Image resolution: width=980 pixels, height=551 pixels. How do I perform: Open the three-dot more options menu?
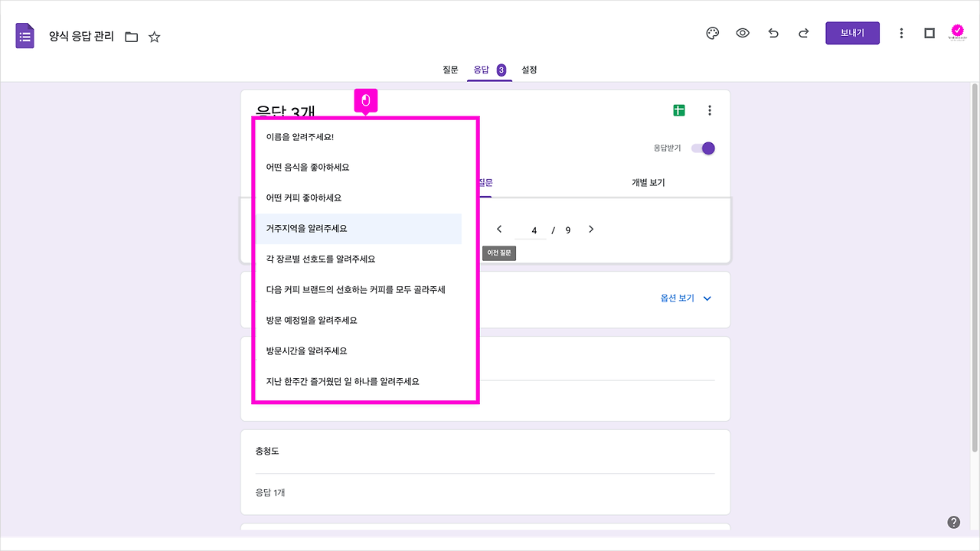pyautogui.click(x=709, y=110)
